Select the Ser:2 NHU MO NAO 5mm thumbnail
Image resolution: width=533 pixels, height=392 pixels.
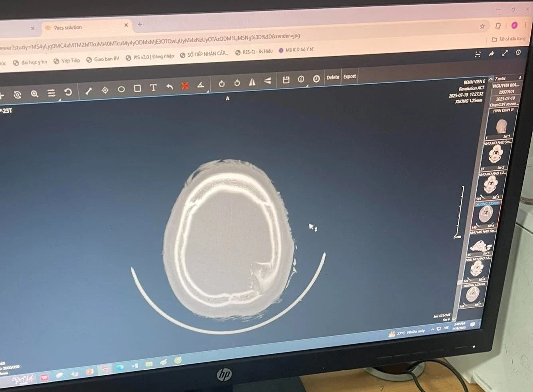coord(496,155)
